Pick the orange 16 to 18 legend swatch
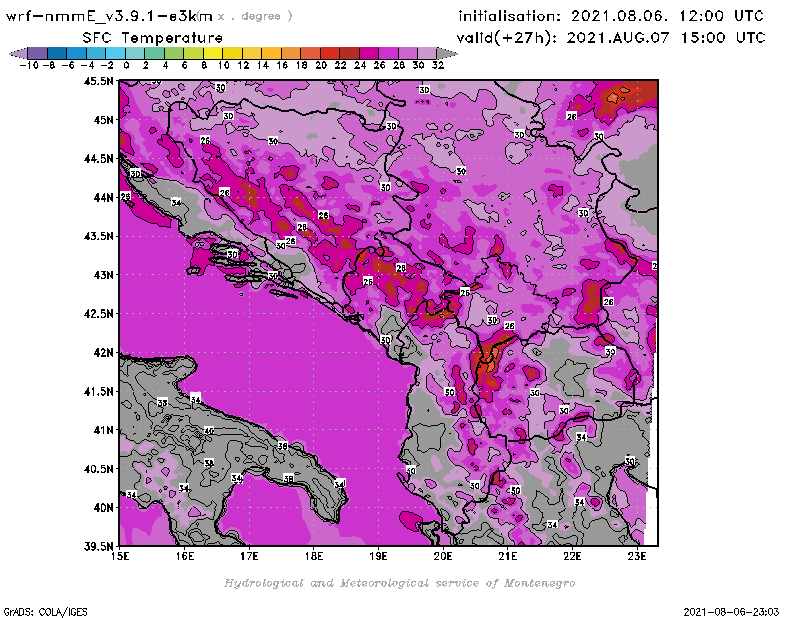Image resolution: width=800 pixels, height=618 pixels. point(291,54)
